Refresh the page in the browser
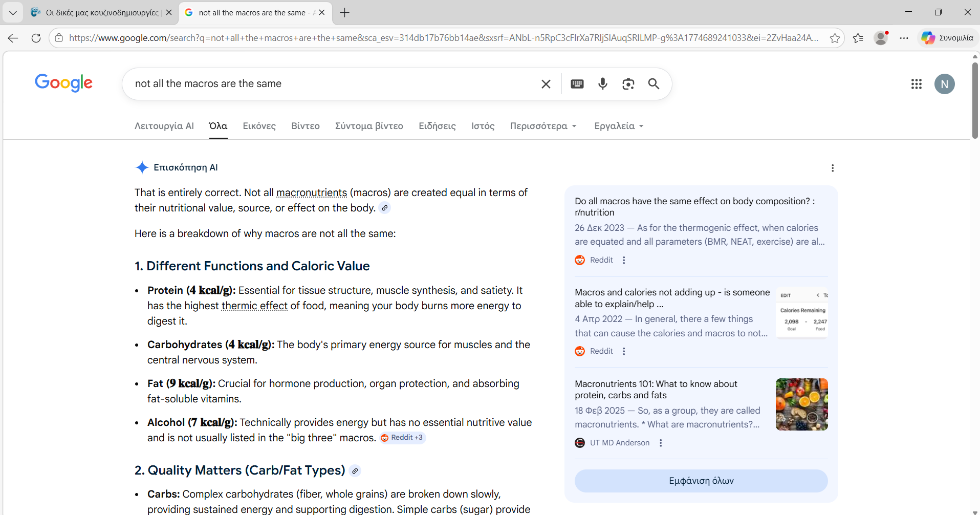980x515 pixels. [36, 38]
